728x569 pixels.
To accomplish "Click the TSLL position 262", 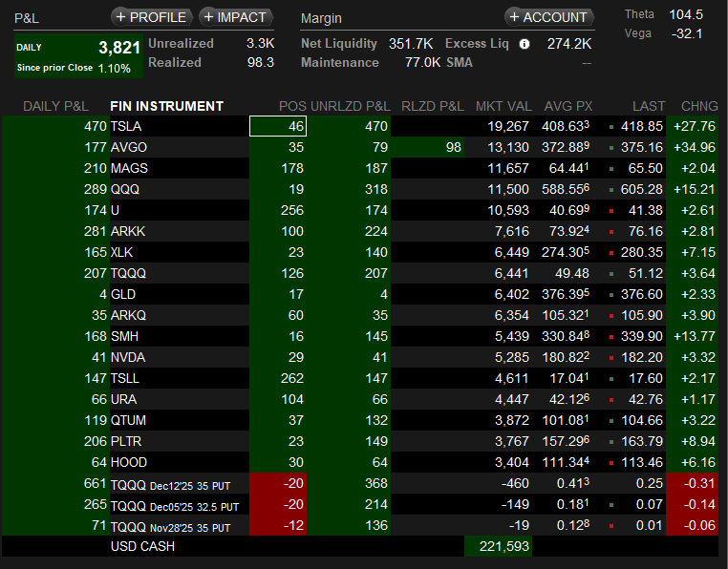I will [292, 378].
